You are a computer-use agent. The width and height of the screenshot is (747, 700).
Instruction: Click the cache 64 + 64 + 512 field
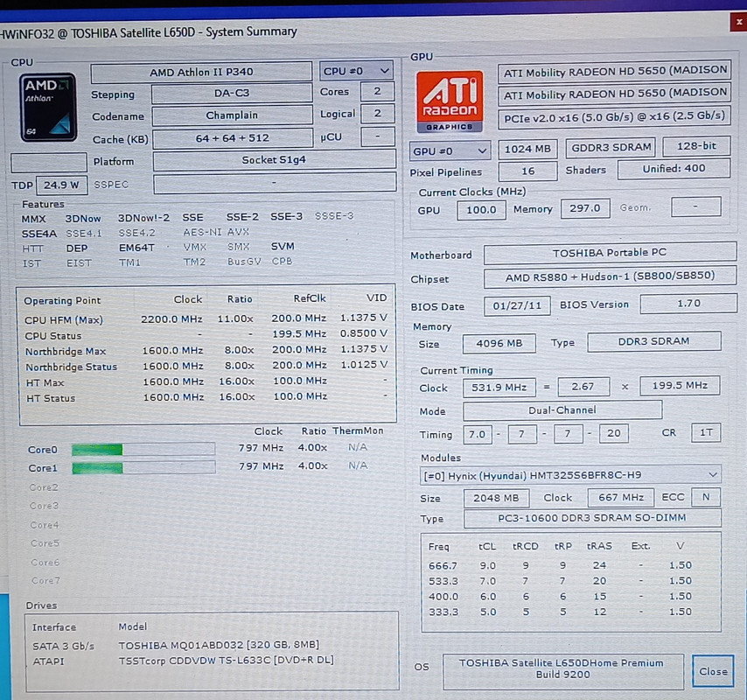point(233,138)
